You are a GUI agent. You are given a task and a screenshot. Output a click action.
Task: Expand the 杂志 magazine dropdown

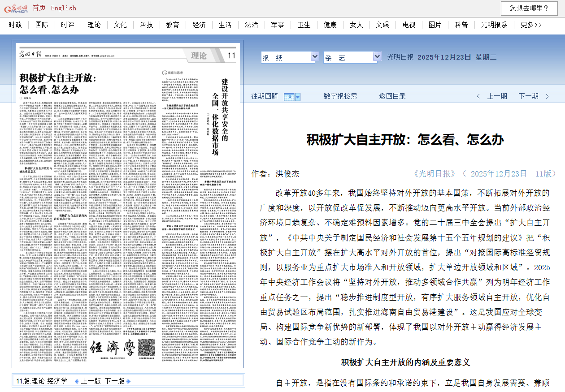377,57
